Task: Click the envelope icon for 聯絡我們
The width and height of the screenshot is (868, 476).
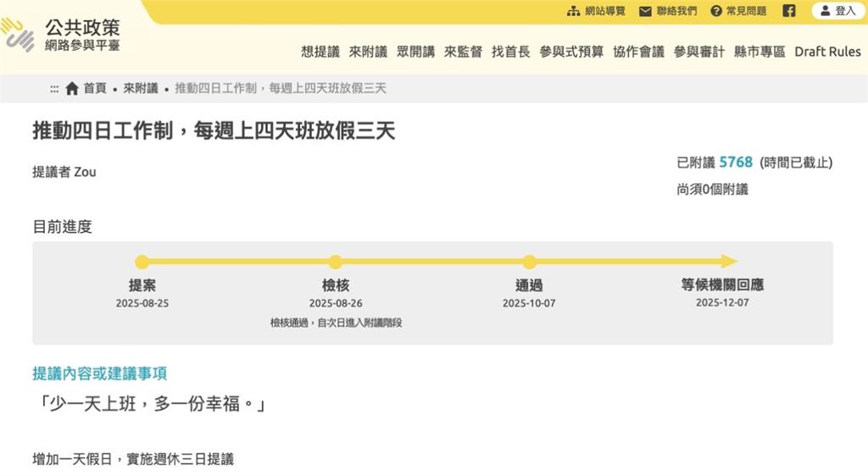Action: tap(645, 11)
